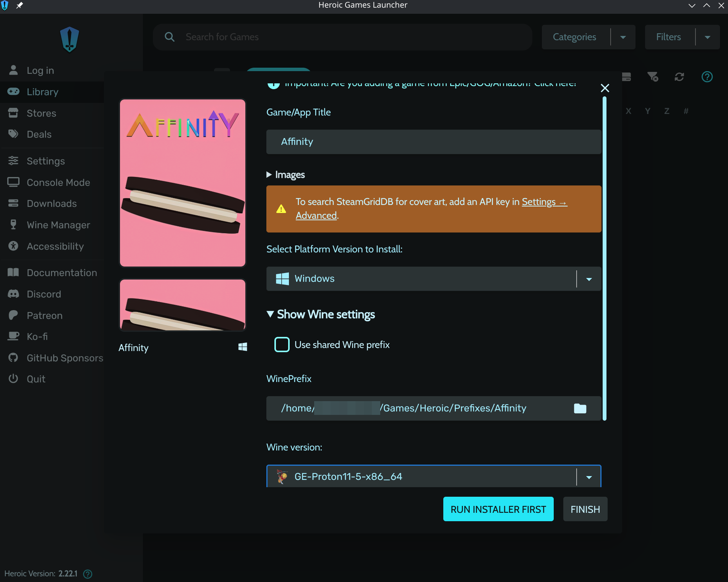Click the Ko-fi cup icon
Image resolution: width=728 pixels, height=582 pixels.
pyautogui.click(x=13, y=337)
